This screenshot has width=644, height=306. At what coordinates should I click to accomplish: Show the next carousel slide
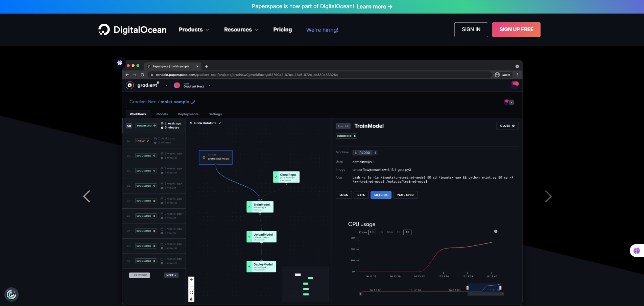(548, 196)
